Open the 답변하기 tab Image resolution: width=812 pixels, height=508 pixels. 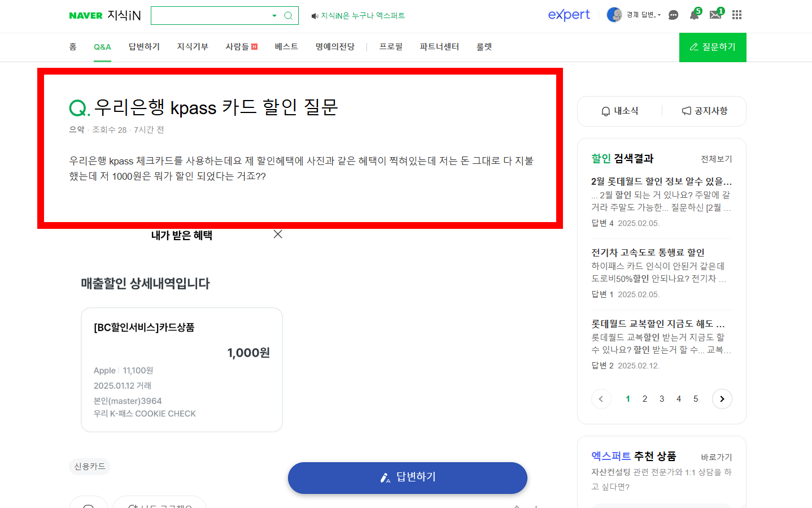pos(144,47)
